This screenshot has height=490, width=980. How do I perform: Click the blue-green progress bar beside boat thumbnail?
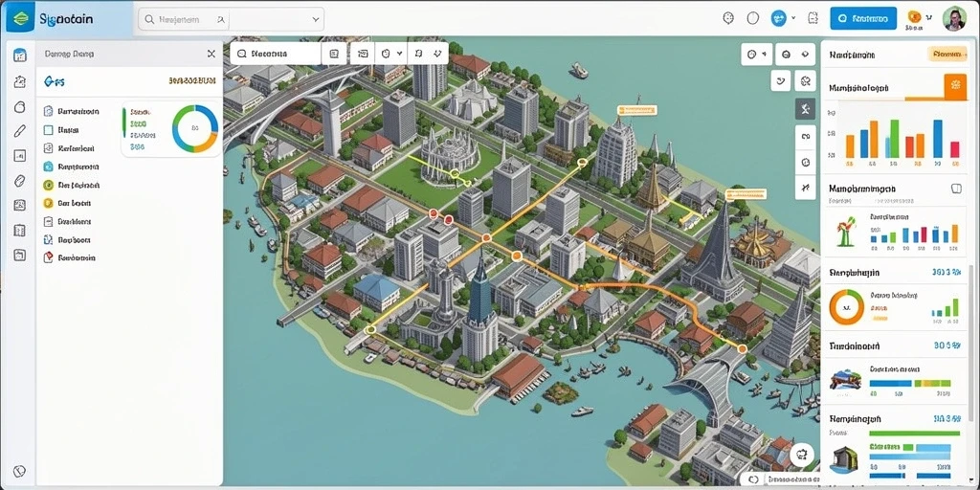pyautogui.click(x=909, y=383)
